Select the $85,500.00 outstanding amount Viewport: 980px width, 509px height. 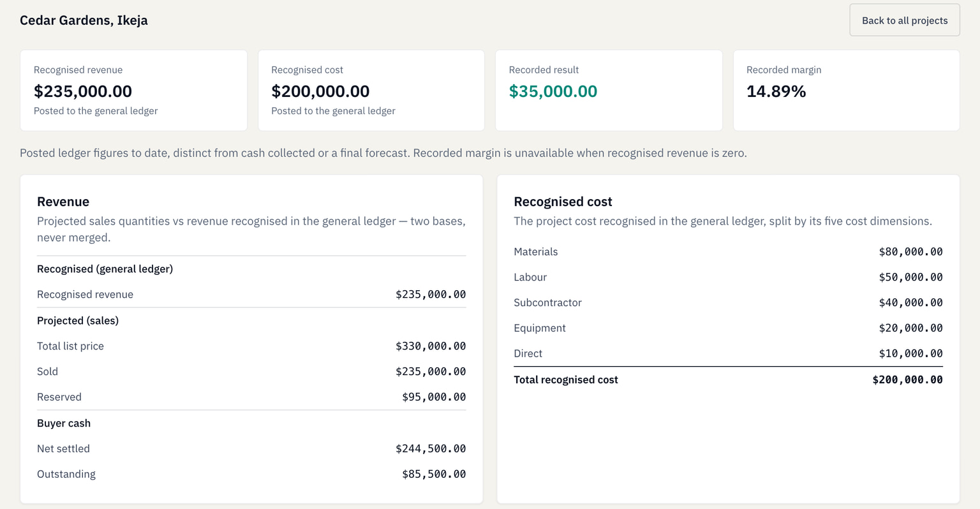point(434,474)
